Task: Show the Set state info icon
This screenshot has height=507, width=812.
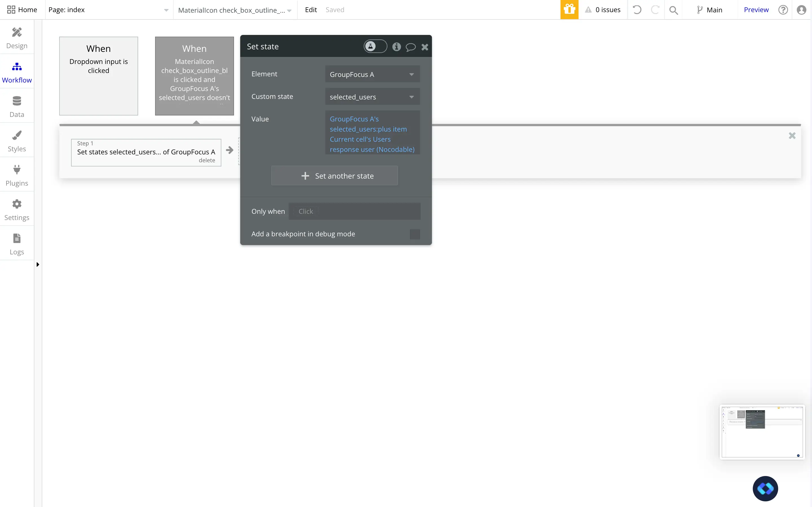Action: (397, 46)
